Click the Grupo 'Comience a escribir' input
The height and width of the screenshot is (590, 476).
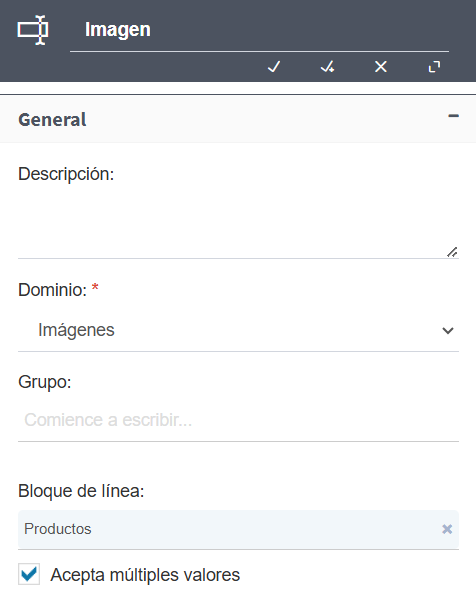pos(238,420)
